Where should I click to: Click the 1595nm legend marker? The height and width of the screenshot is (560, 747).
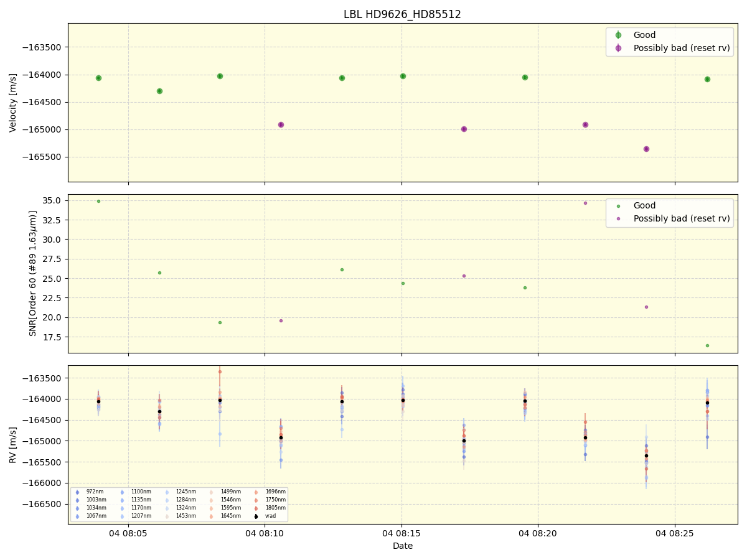click(x=212, y=508)
